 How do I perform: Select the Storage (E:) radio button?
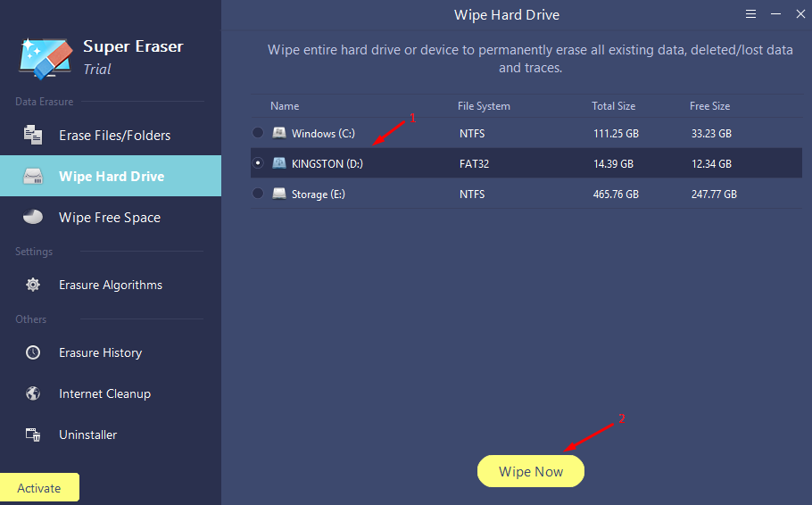point(258,194)
